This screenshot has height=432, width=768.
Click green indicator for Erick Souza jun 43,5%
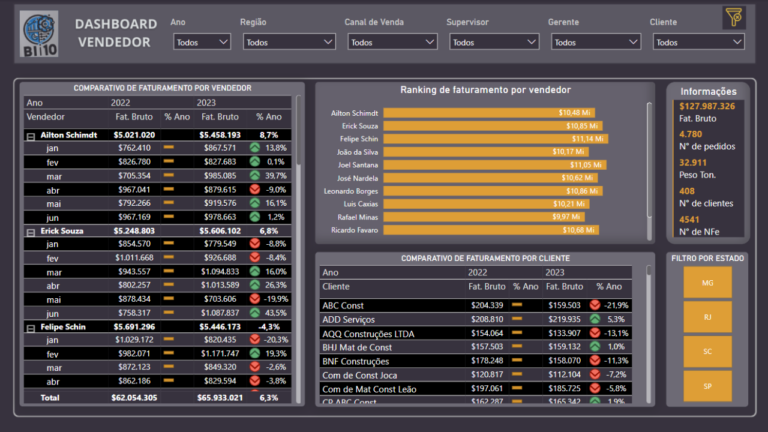click(x=255, y=312)
